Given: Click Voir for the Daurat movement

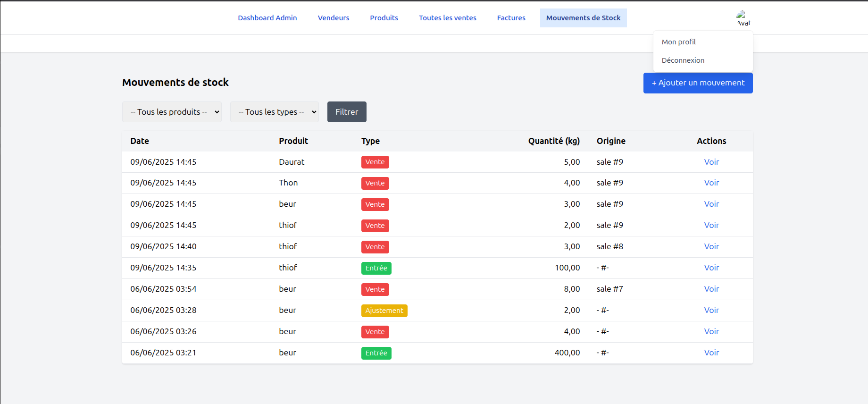Looking at the screenshot, I should [x=711, y=162].
